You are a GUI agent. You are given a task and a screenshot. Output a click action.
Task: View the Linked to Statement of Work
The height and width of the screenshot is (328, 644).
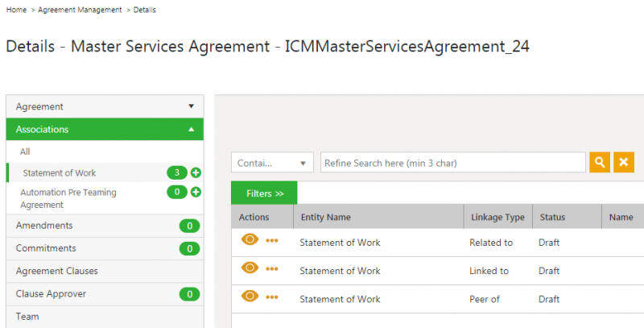[x=250, y=268]
